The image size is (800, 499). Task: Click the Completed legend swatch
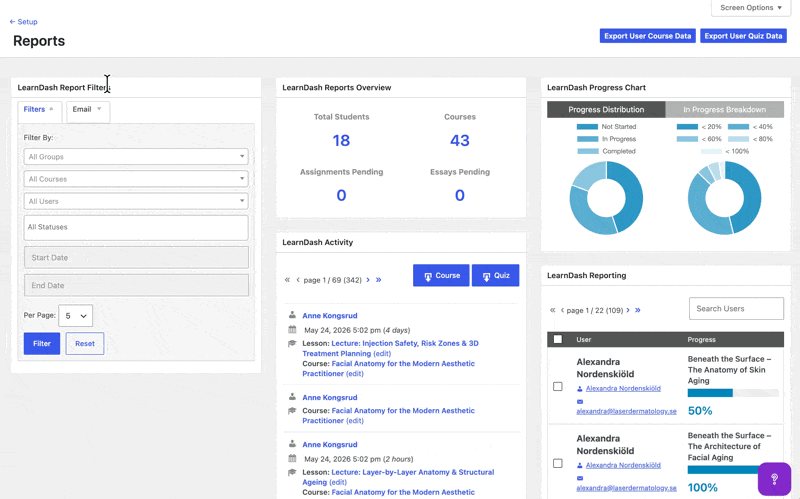[x=587, y=151]
